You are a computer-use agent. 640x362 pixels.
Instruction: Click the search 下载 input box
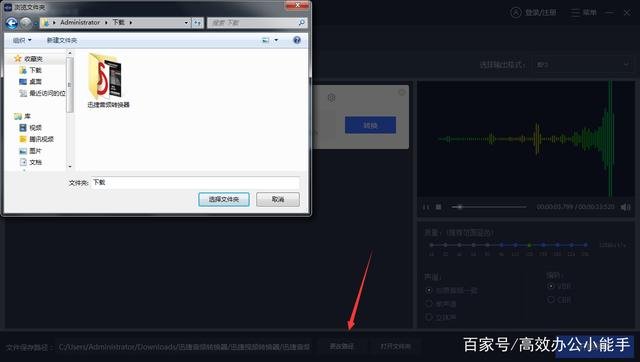pyautogui.click(x=253, y=23)
